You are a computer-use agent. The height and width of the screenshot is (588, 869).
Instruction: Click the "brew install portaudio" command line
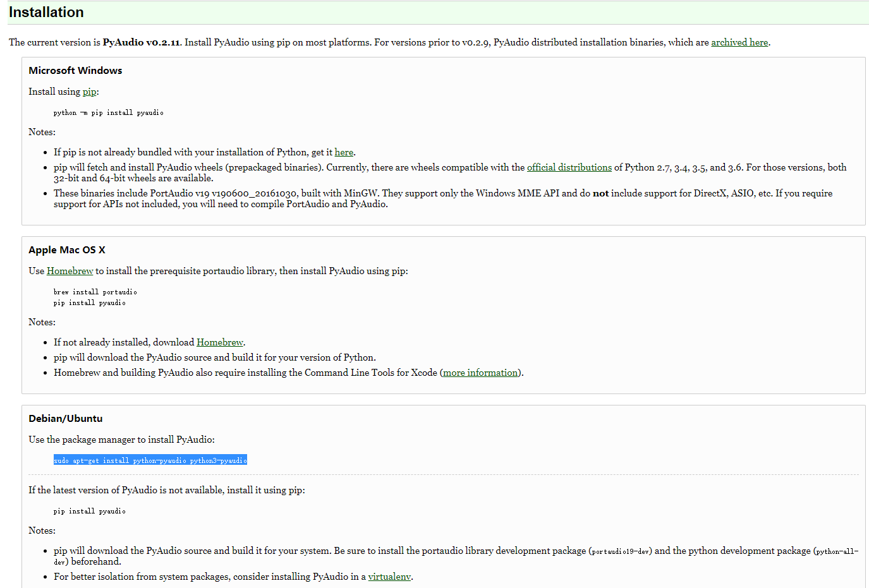point(95,292)
